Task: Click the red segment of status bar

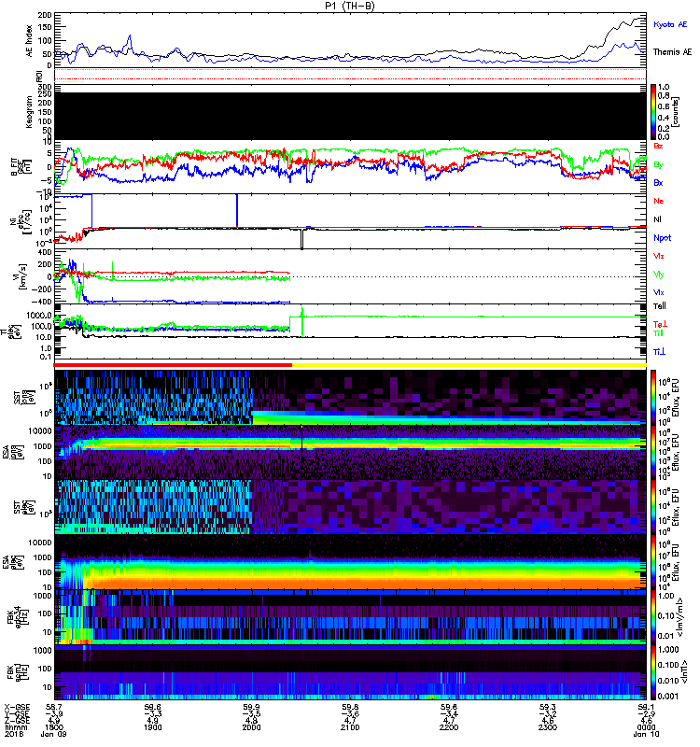Action: [x=173, y=365]
